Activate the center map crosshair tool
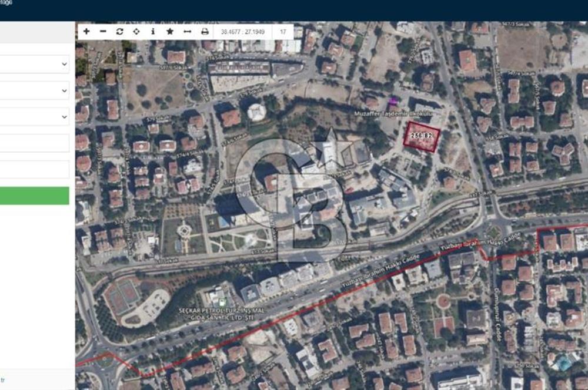Screen dimensions: 588x390 click(136, 31)
